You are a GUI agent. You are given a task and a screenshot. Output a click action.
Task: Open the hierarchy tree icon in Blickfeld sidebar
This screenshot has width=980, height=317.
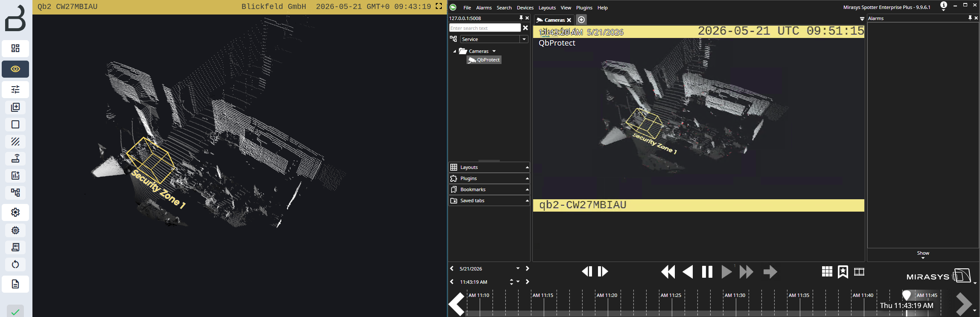point(15,192)
